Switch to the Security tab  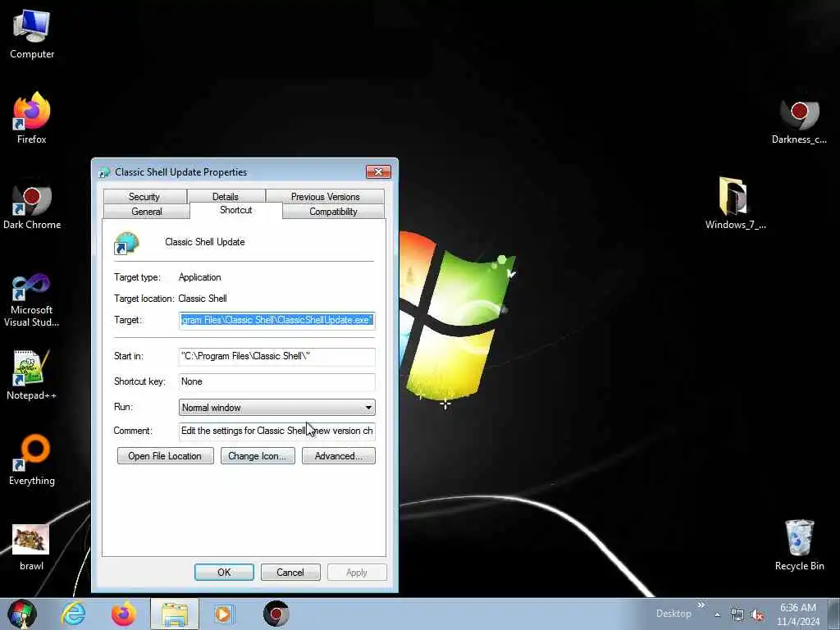[144, 197]
